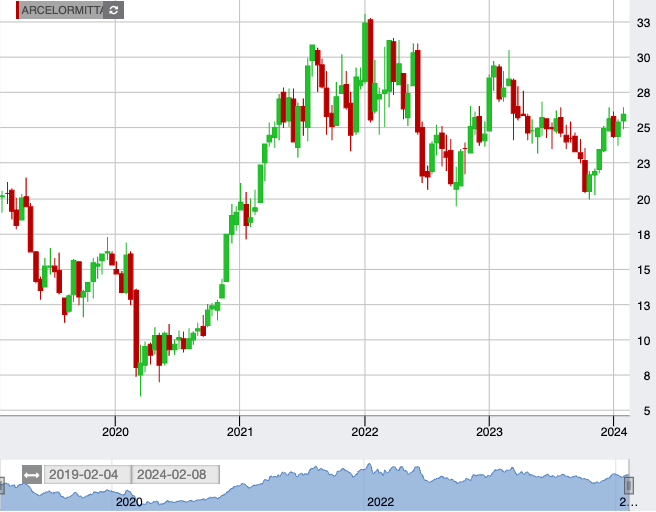
Task: Click the 8 price axis label
Action: 647,376
